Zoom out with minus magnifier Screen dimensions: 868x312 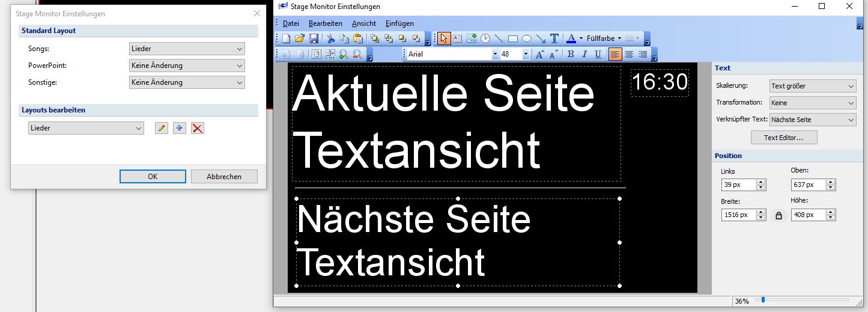pyautogui.click(x=357, y=54)
